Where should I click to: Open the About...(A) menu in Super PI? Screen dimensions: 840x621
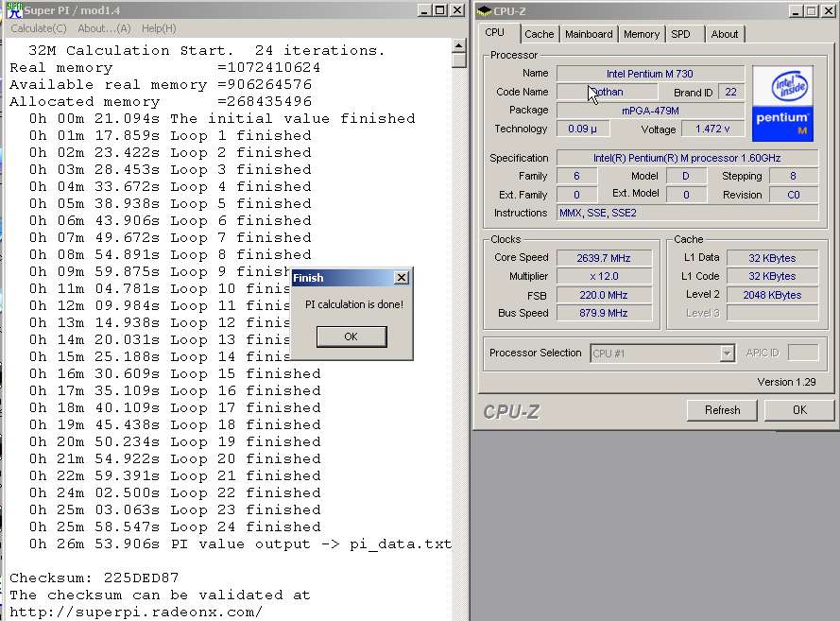(x=104, y=28)
